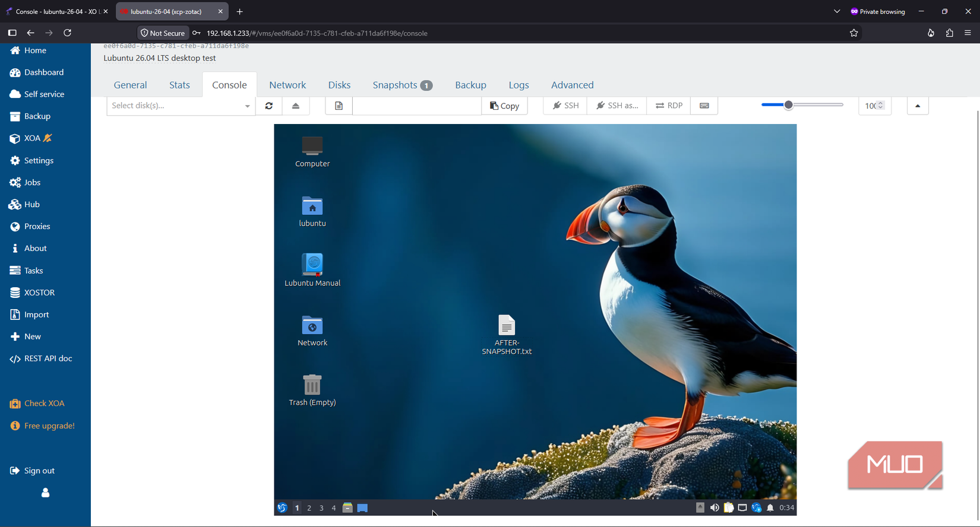Open the New menu in sidebar
The height and width of the screenshot is (527, 980).
pos(26,336)
